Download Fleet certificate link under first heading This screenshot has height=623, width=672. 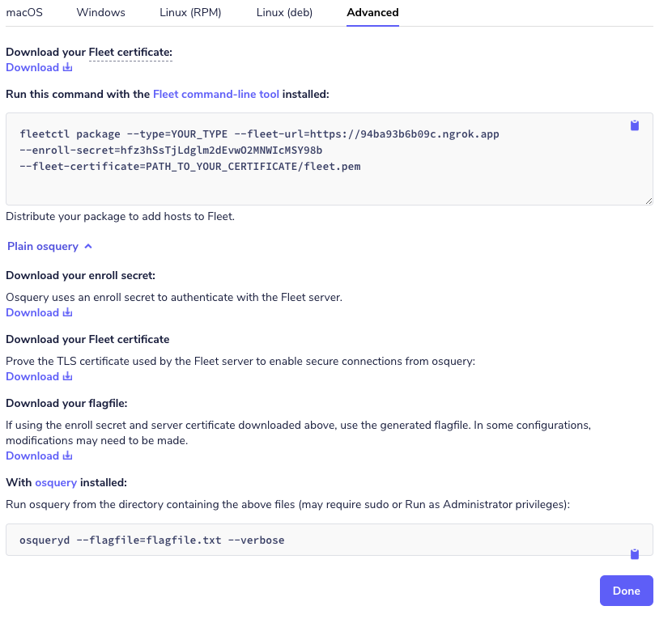point(39,68)
